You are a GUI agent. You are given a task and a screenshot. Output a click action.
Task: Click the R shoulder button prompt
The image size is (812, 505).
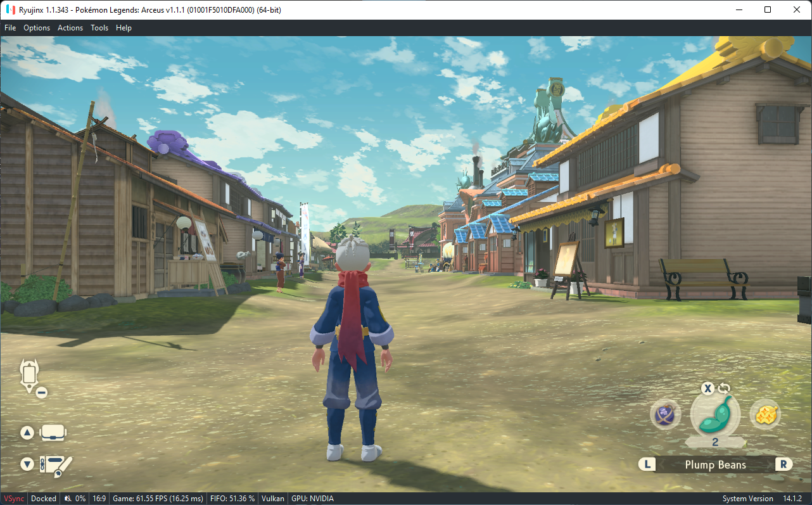[783, 464]
